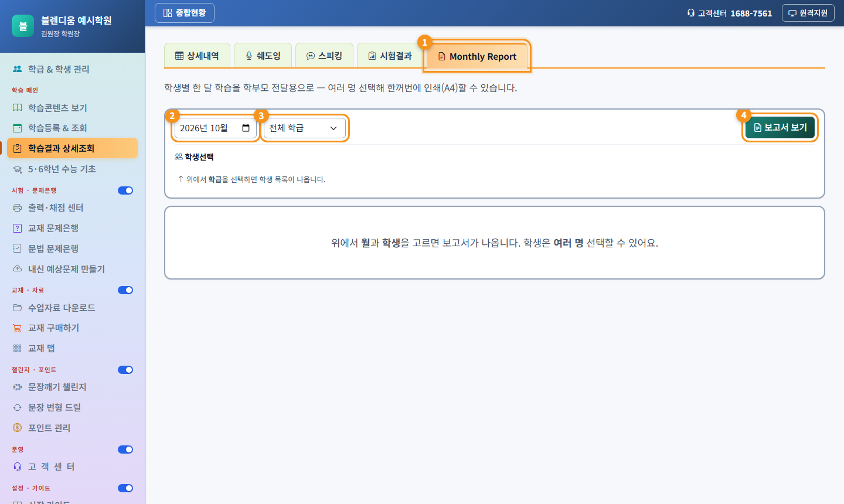The image size is (844, 504).
Task: Click the grid icon for 교재 맵
Action: pyautogui.click(x=18, y=348)
